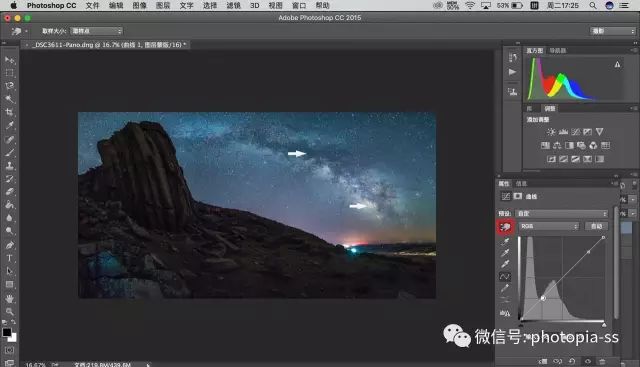Open the 图像 menu
The image size is (640, 367).
[140, 5]
